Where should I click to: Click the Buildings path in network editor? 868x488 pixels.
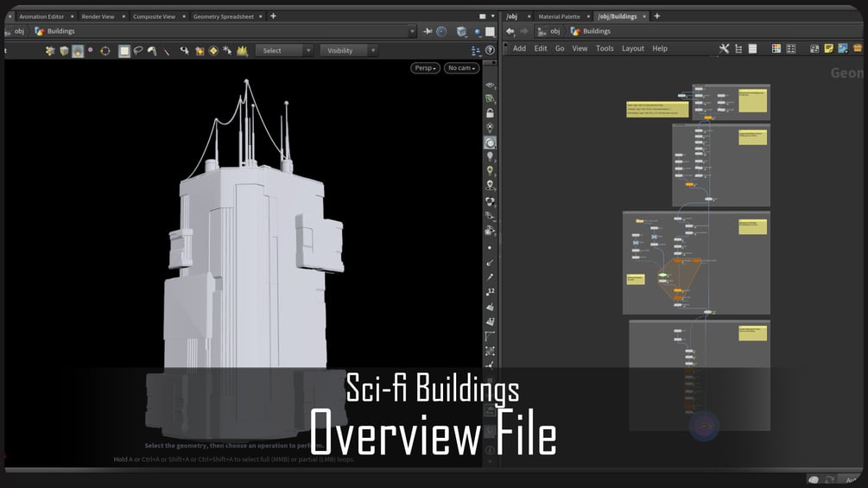(x=597, y=31)
